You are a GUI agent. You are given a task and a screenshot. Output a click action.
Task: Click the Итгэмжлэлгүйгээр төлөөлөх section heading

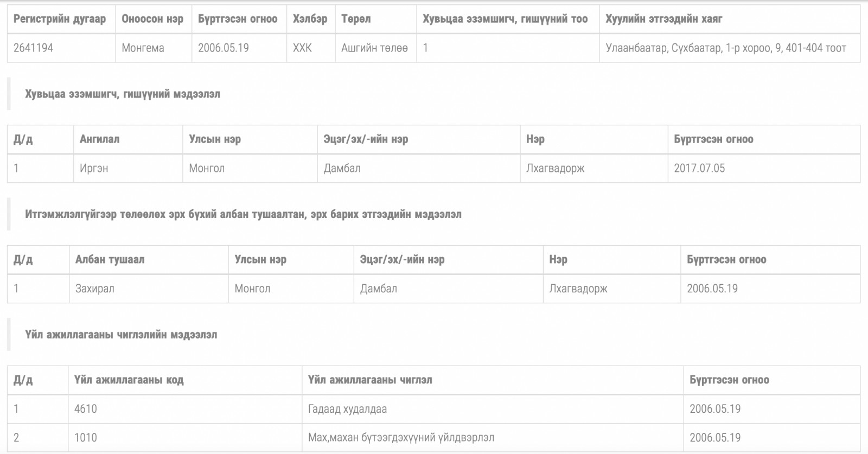click(243, 215)
